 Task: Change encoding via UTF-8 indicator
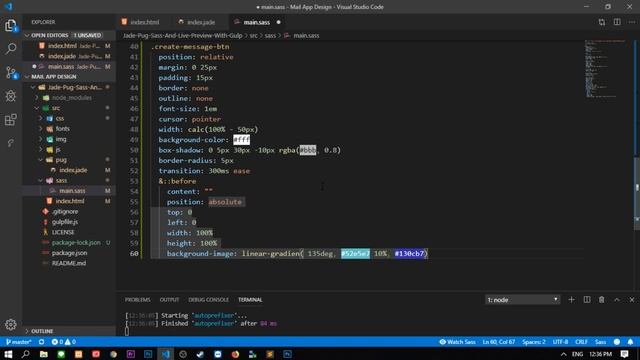tap(560, 342)
